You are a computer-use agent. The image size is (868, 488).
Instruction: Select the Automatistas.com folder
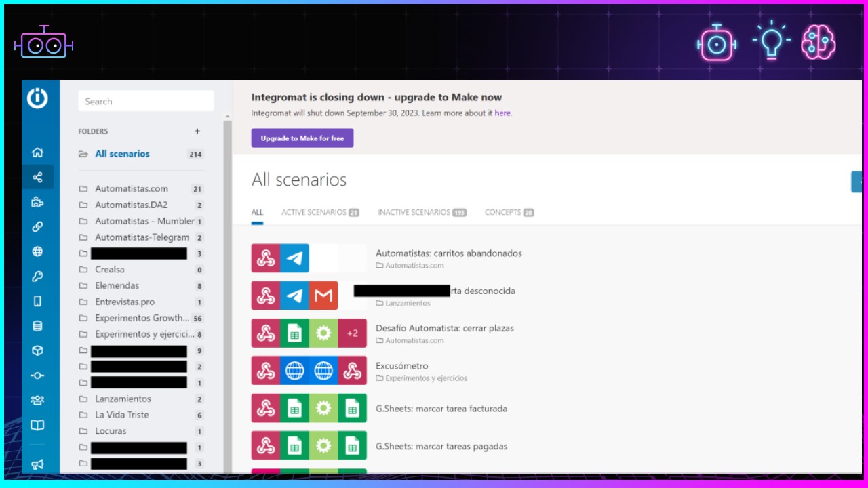pos(132,189)
